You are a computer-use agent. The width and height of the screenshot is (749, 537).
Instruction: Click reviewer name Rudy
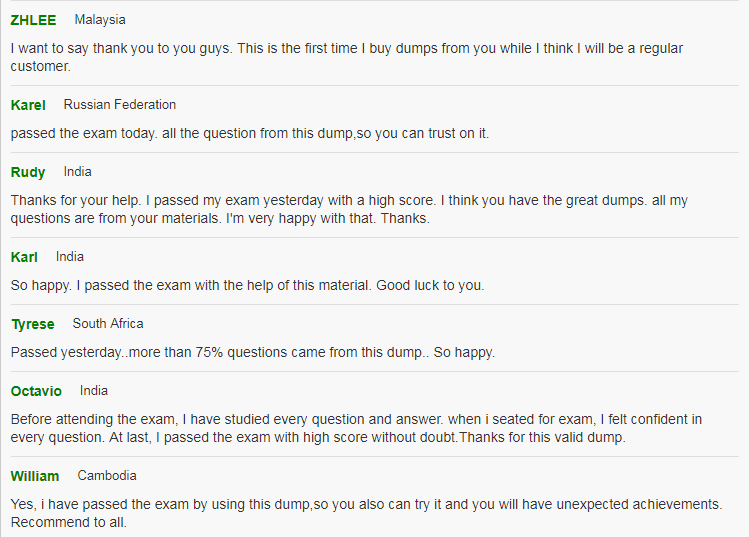coord(28,172)
